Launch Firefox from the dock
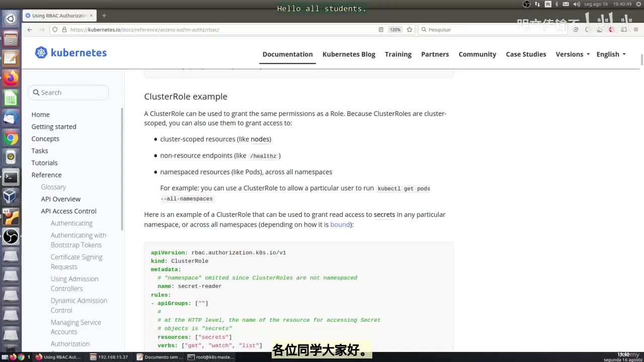The width and height of the screenshot is (644, 362). (x=11, y=78)
